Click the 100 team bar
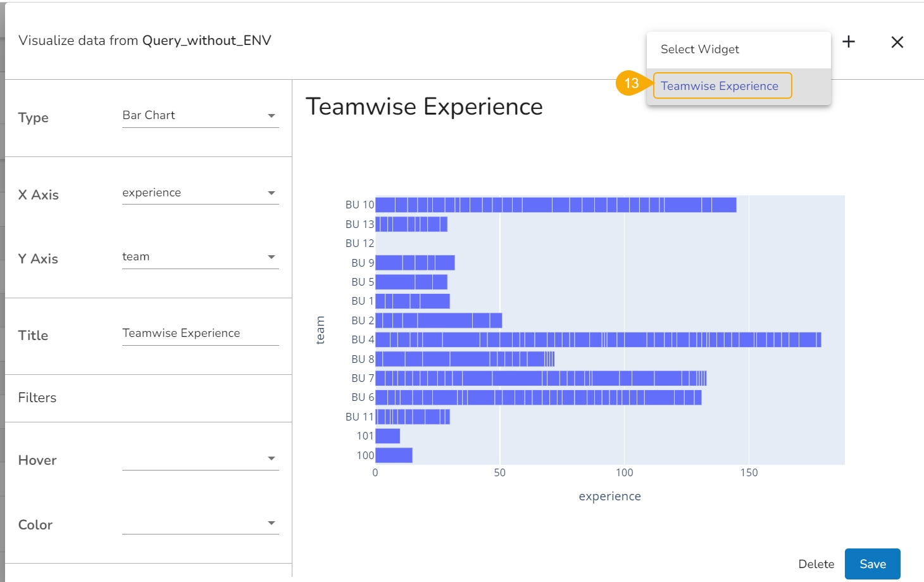The height and width of the screenshot is (582, 924). 394,455
